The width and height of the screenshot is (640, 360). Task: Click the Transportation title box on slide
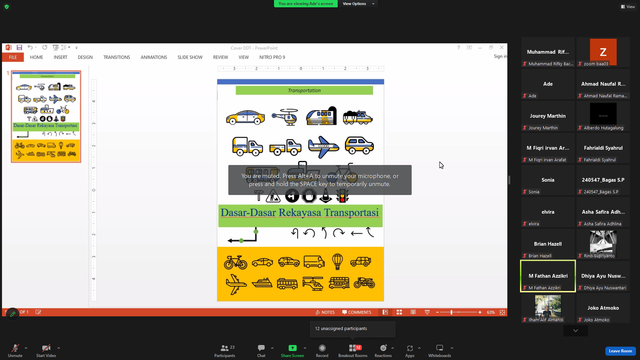(x=304, y=91)
